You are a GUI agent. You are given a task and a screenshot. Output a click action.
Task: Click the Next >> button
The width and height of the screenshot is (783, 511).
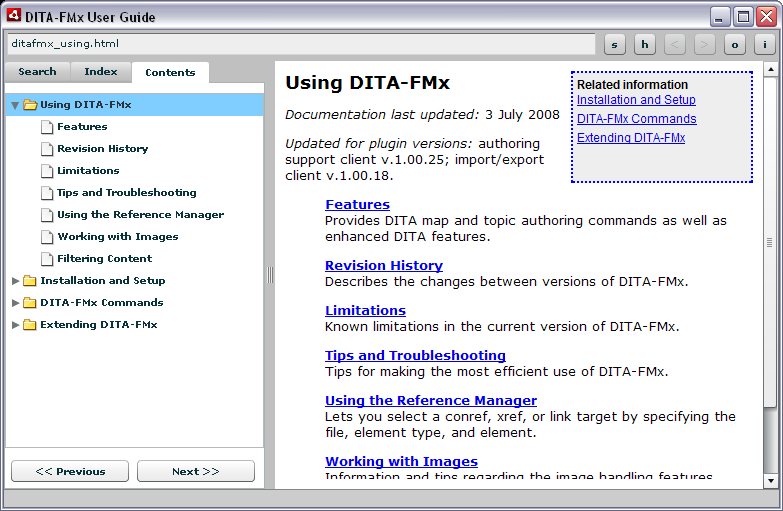pos(196,471)
